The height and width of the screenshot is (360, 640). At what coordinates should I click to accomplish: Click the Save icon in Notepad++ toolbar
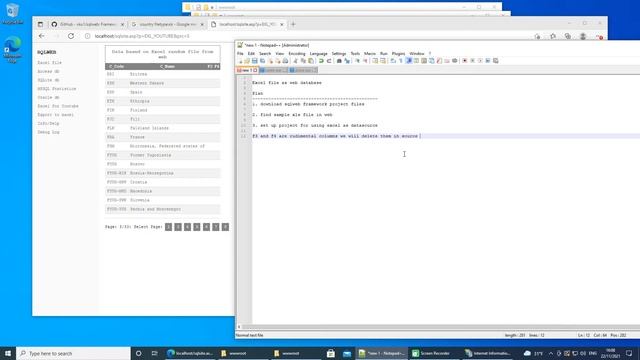click(x=255, y=61)
